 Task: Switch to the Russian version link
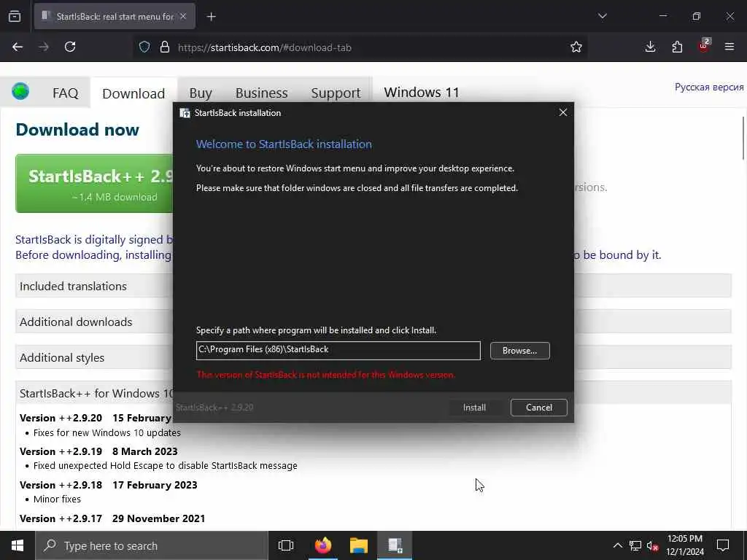pyautogui.click(x=709, y=87)
